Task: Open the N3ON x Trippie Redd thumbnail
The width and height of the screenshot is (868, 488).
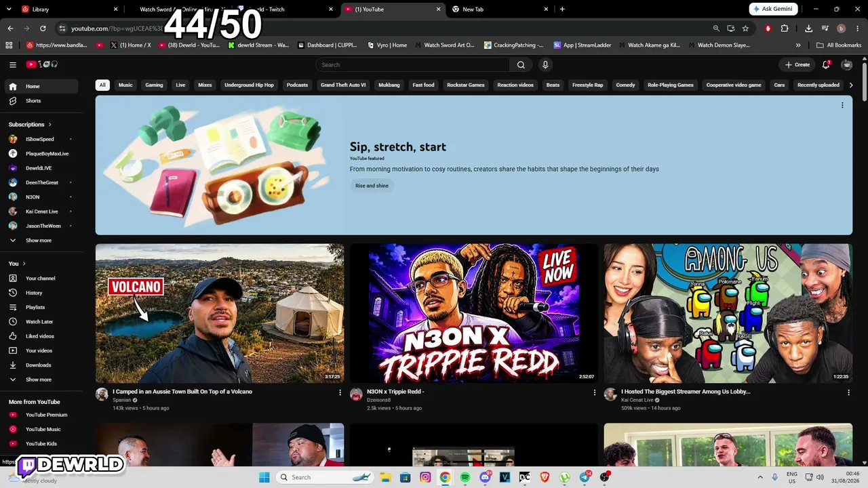Action: click(x=474, y=313)
